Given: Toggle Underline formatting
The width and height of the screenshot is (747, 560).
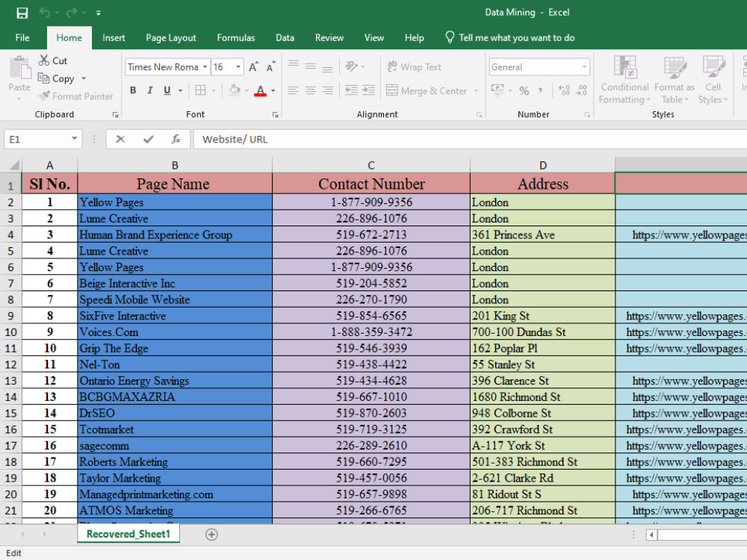Looking at the screenshot, I should 167,90.
